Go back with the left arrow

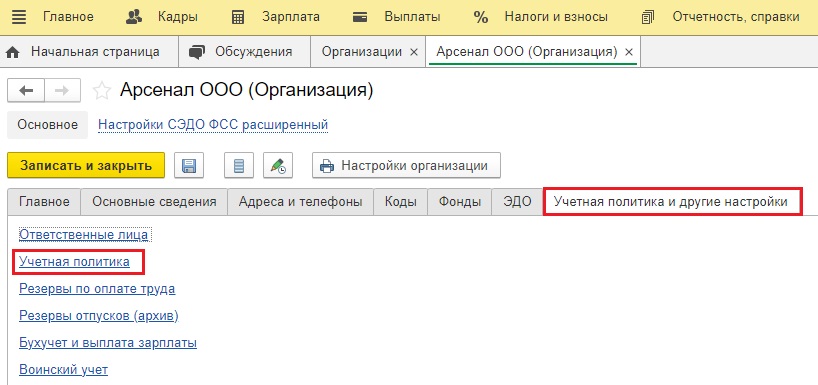tap(26, 91)
